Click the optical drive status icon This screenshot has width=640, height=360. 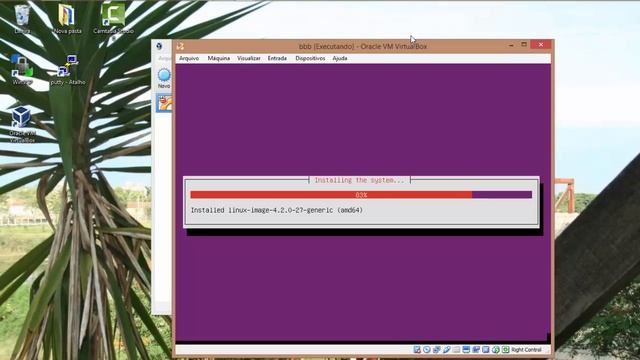[427, 350]
